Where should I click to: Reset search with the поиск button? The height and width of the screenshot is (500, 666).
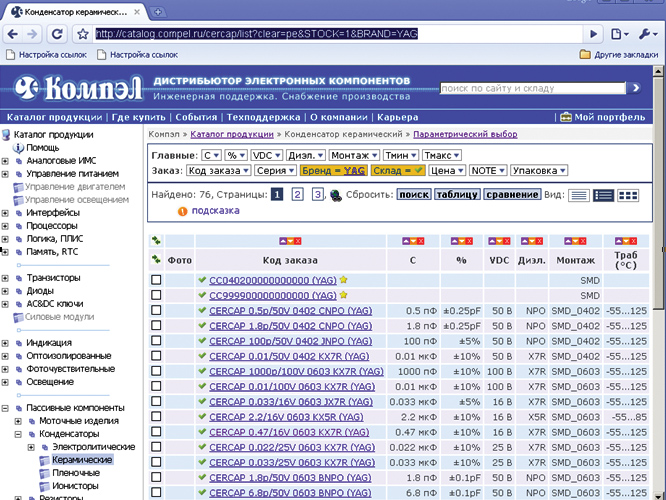click(x=414, y=195)
